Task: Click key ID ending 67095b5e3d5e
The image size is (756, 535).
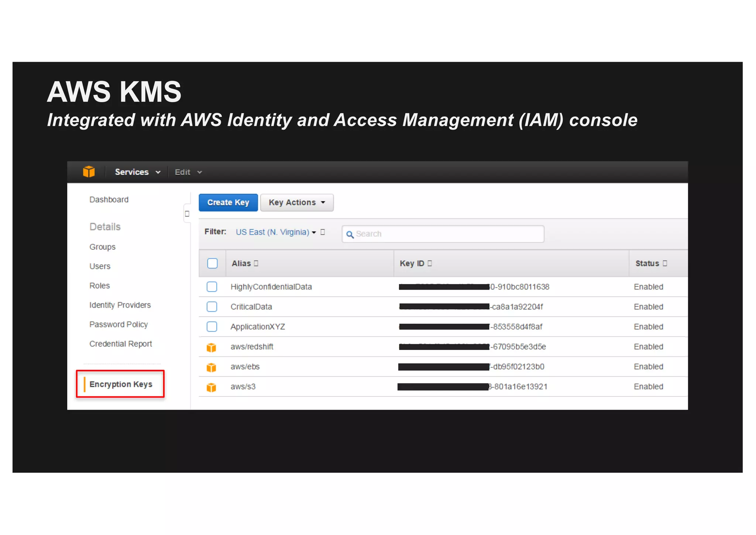Action: (472, 347)
